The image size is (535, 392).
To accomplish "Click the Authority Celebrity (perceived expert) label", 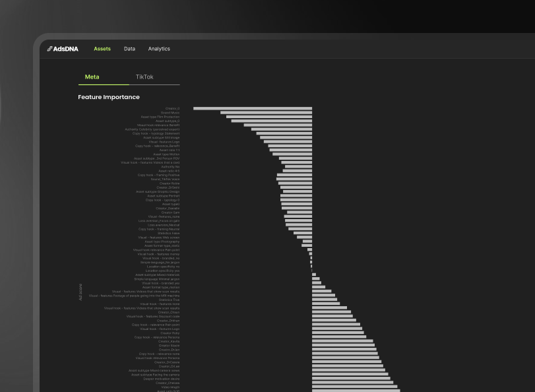I will (152, 129).
